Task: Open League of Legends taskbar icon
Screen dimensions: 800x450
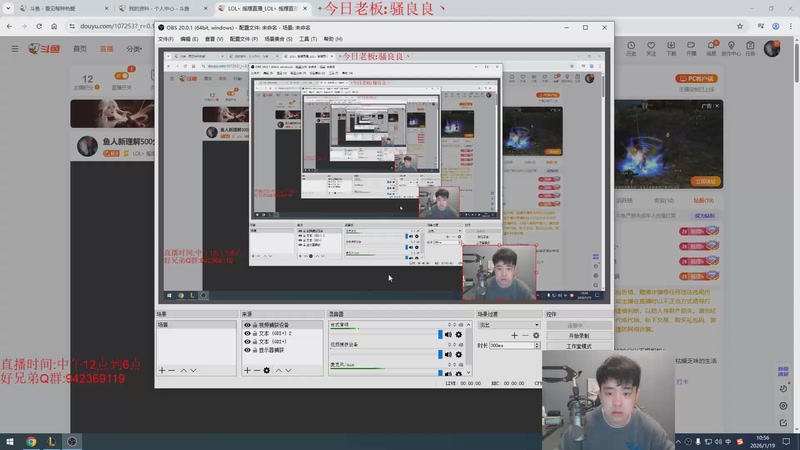Action: click(52, 442)
